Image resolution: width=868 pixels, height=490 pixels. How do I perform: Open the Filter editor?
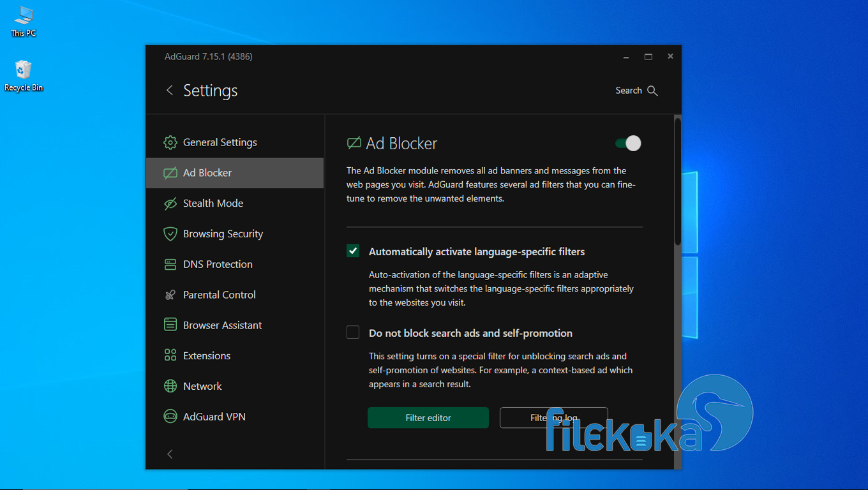(428, 418)
